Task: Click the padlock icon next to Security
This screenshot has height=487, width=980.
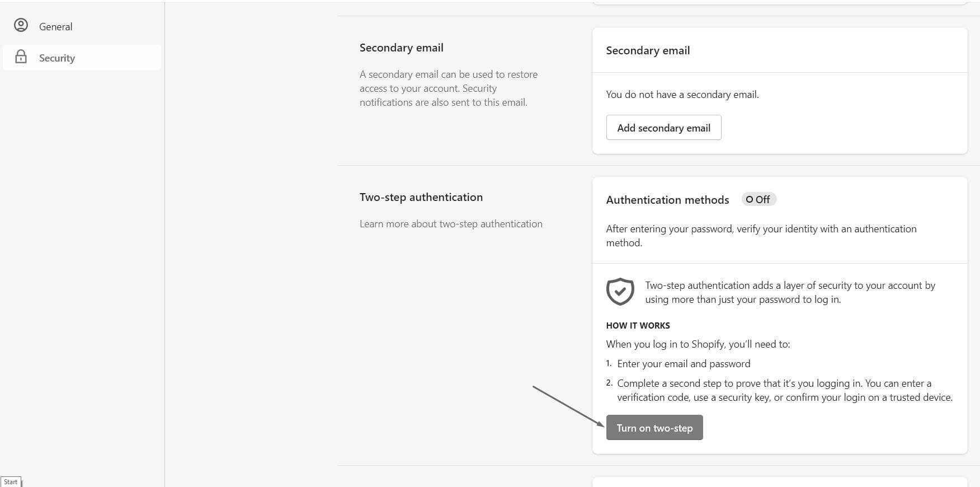Action: coord(21,57)
